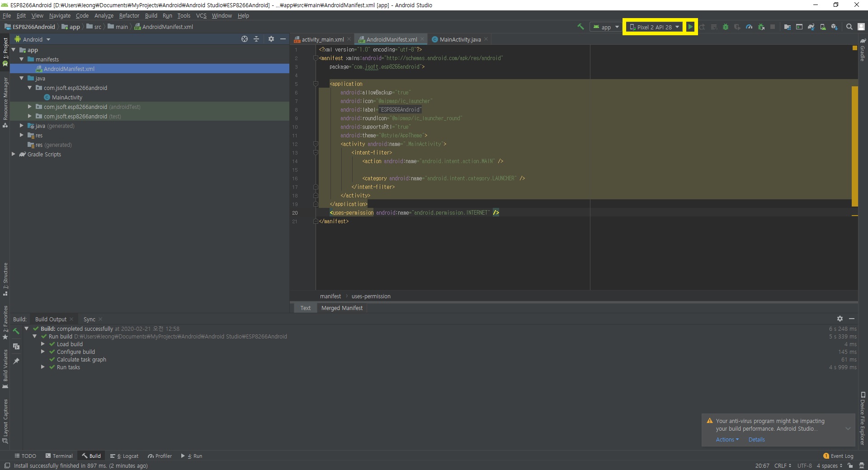The width and height of the screenshot is (868, 470).
Task: Open Project panel settings gear
Action: click(x=271, y=39)
